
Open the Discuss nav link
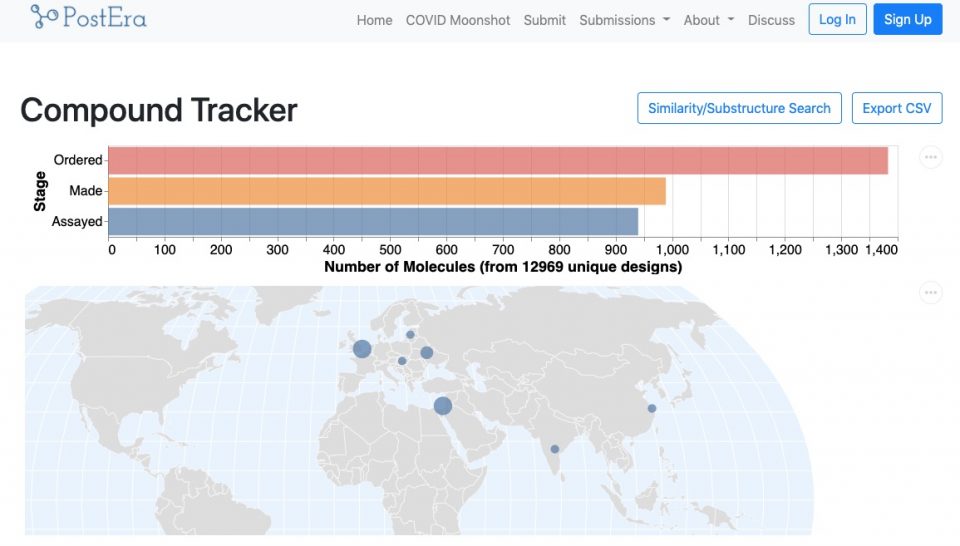point(771,20)
